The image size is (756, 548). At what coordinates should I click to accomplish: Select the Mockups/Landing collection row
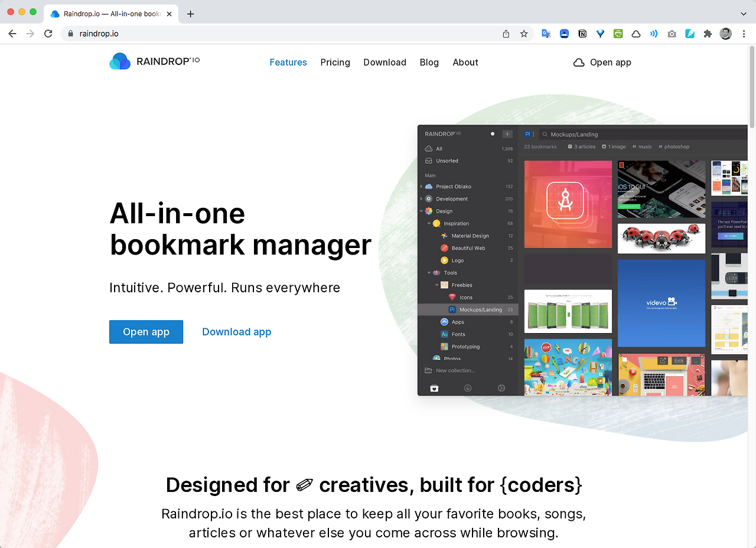[468, 309]
